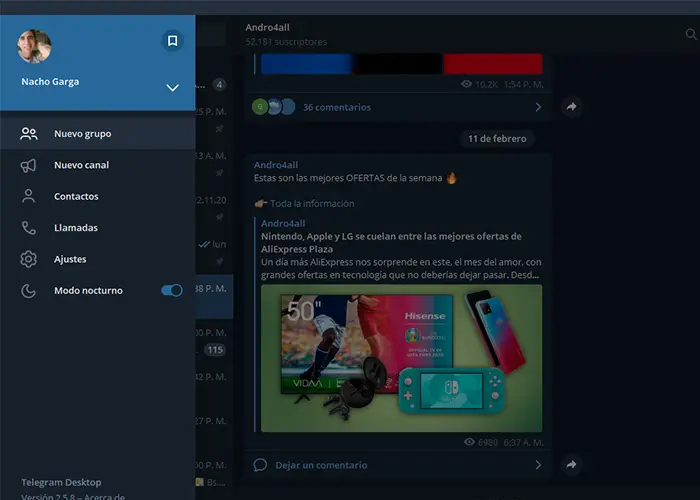Open the Toda la información link
This screenshot has width=700, height=500.
point(312,204)
